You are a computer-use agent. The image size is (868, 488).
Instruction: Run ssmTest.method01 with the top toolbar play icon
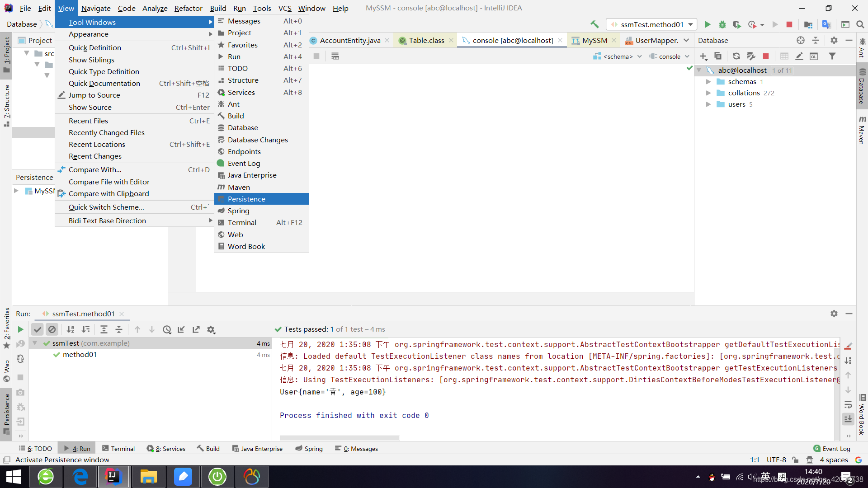[708, 24]
